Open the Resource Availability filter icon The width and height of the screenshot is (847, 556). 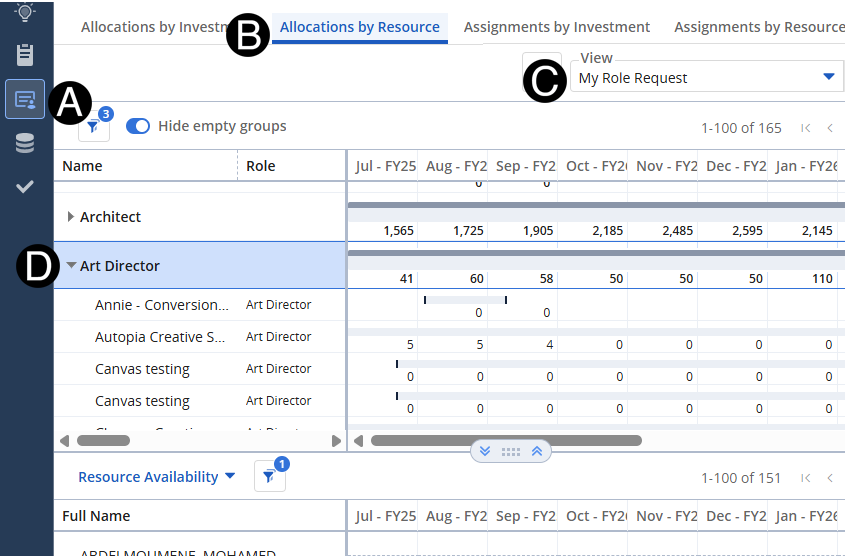pos(269,477)
